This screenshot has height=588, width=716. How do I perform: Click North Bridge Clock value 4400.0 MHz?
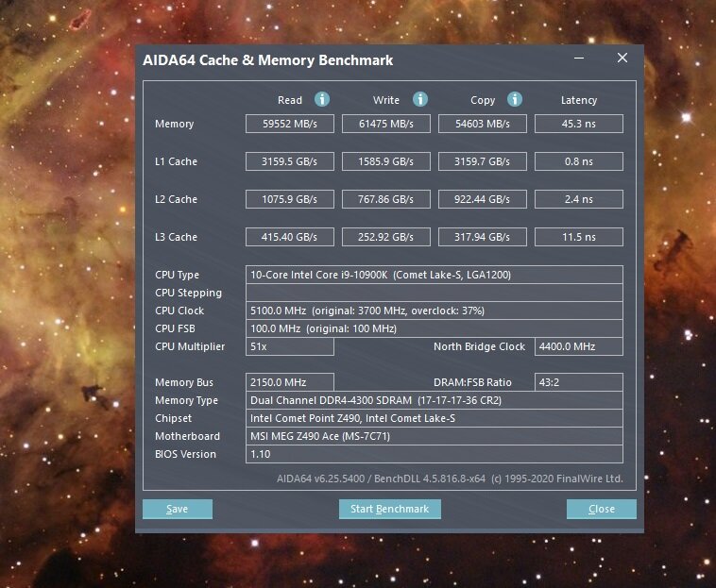pyautogui.click(x=578, y=346)
